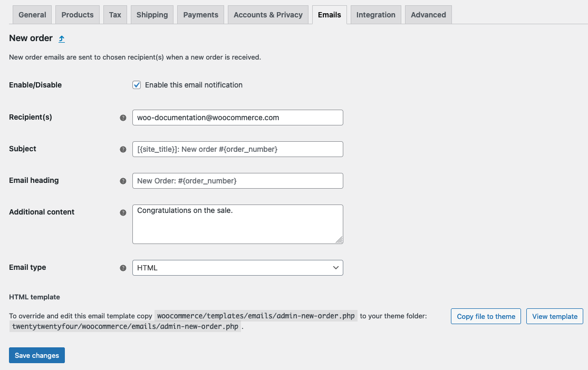Open the Email heading help tooltip
This screenshot has width=588, height=370.
click(x=123, y=181)
